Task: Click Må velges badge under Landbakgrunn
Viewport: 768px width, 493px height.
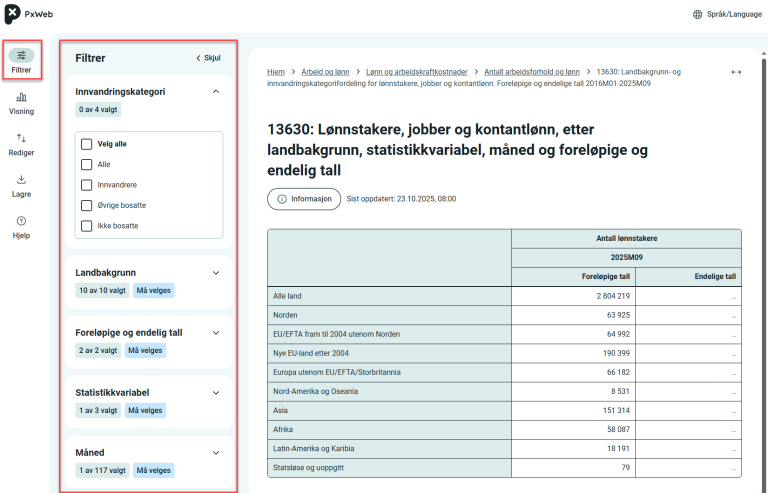Action: pyautogui.click(x=153, y=290)
